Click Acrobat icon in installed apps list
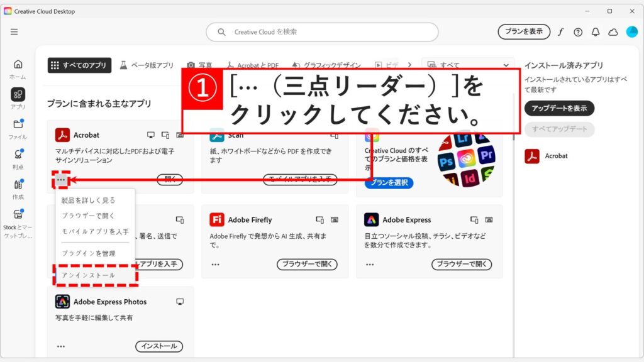Image resolution: width=644 pixels, height=362 pixels. (532, 156)
